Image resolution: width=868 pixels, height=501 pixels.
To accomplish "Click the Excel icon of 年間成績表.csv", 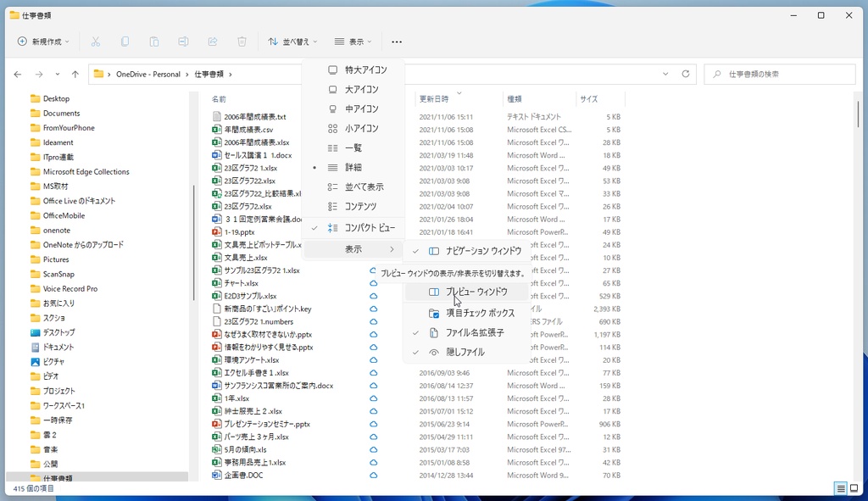I will [x=216, y=130].
